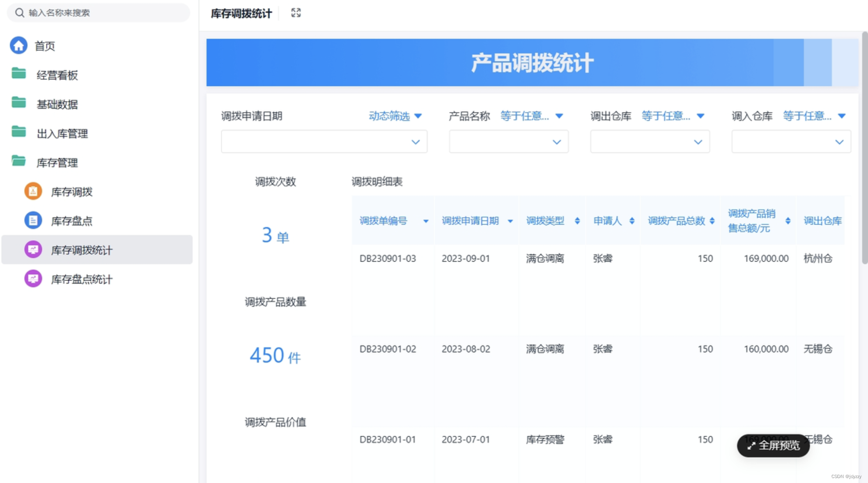The image size is (868, 483).
Task: Open the orange 库存调拨 icon item
Action: click(33, 191)
